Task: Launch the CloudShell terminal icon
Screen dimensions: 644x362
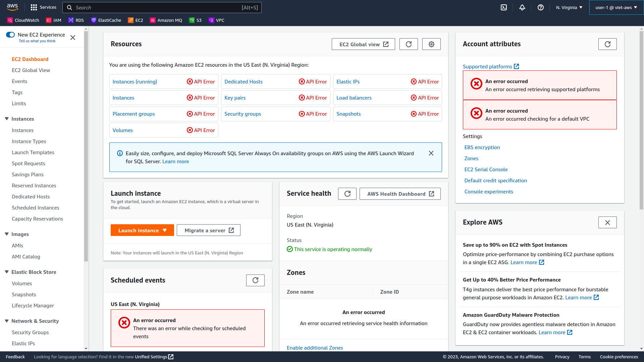Action: click(x=504, y=7)
